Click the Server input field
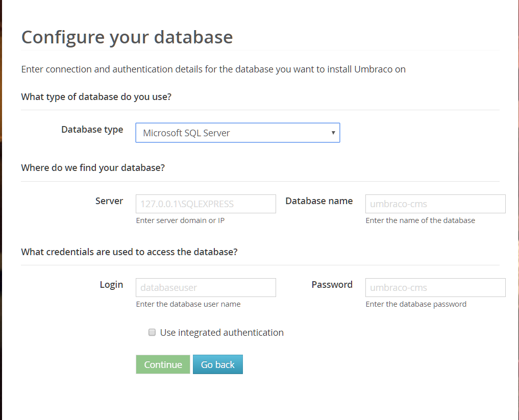Viewport: 519px width, 420px height. 206,204
